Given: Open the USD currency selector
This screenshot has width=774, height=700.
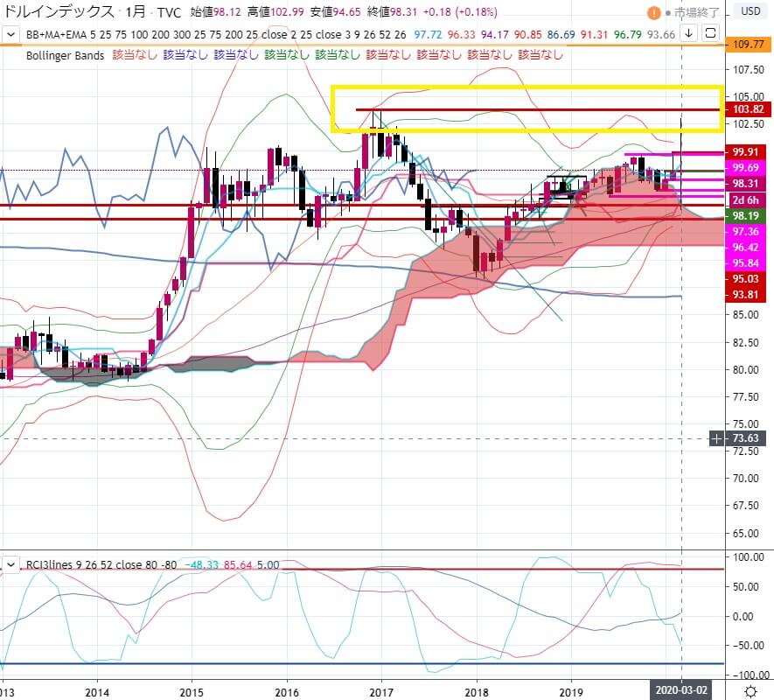Looking at the screenshot, I should point(750,10).
